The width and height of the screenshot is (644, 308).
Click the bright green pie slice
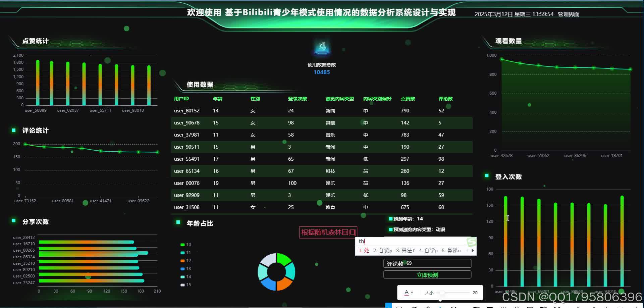pos(284,259)
